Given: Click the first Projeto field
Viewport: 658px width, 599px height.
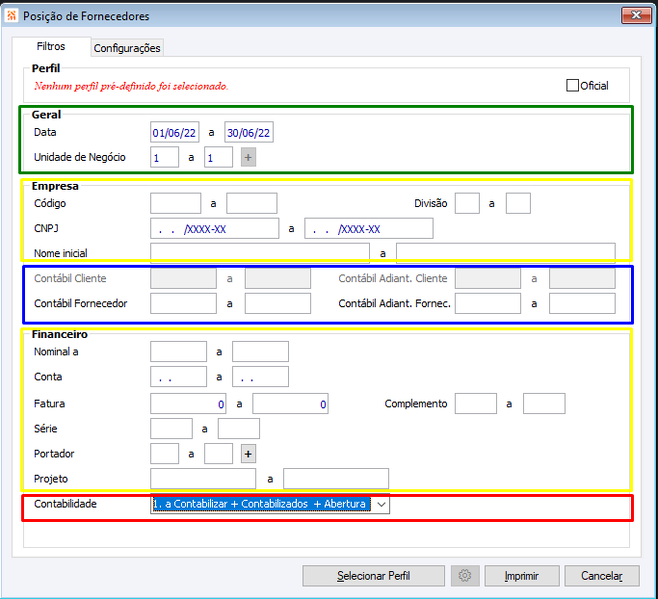Looking at the screenshot, I should (x=203, y=479).
